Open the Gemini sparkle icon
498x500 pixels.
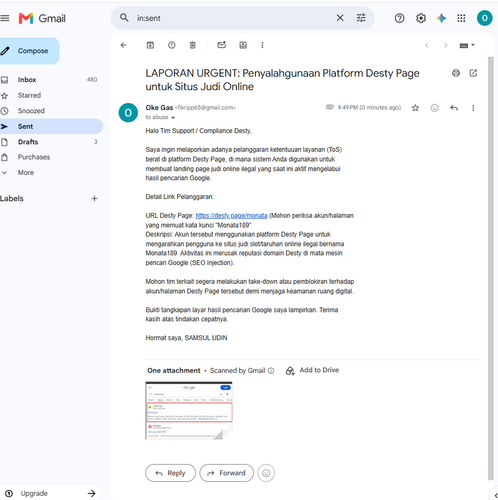pos(441,18)
